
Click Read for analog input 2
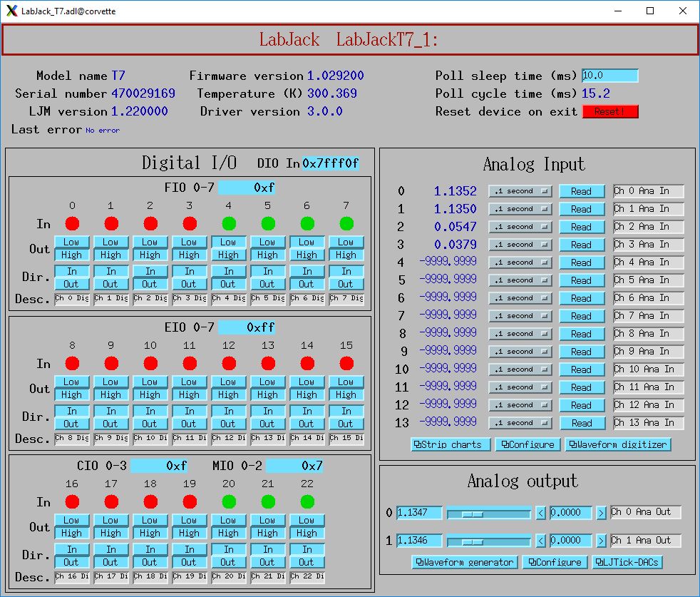[582, 227]
